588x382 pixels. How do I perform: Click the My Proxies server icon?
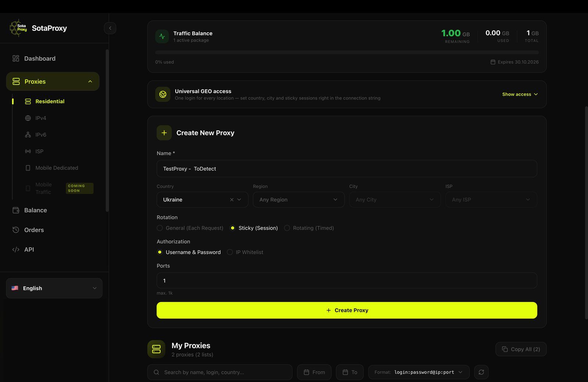[156, 349]
